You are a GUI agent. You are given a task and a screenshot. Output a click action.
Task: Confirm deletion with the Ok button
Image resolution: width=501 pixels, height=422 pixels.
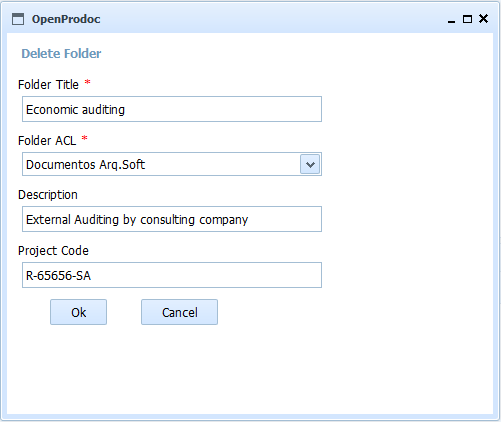[x=78, y=312]
